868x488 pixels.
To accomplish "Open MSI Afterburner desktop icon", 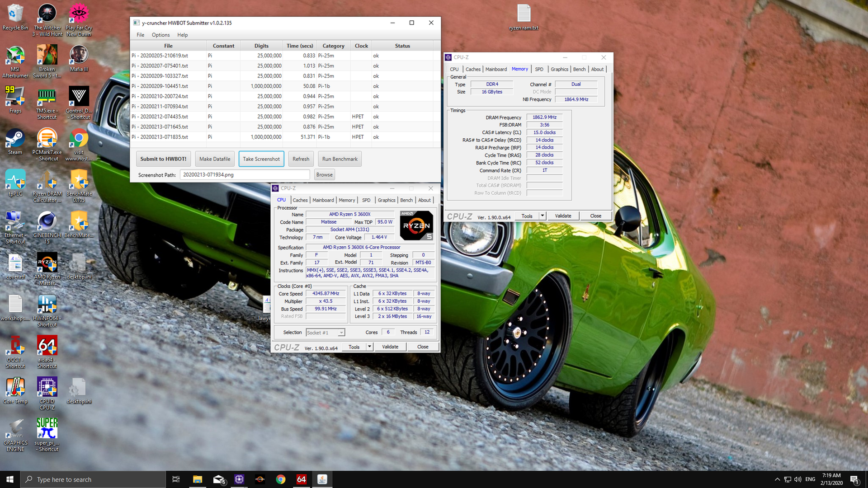I will click(x=15, y=61).
